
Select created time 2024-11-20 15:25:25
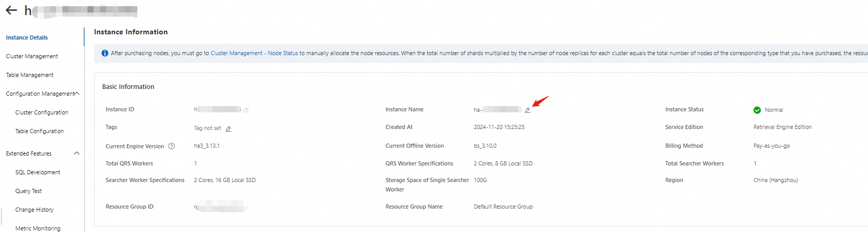click(499, 127)
